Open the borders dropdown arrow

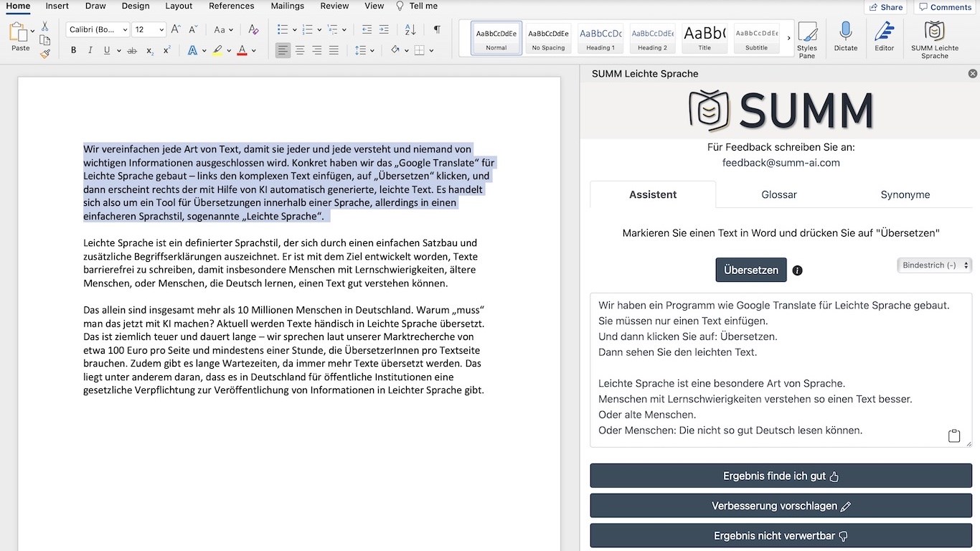tap(432, 51)
